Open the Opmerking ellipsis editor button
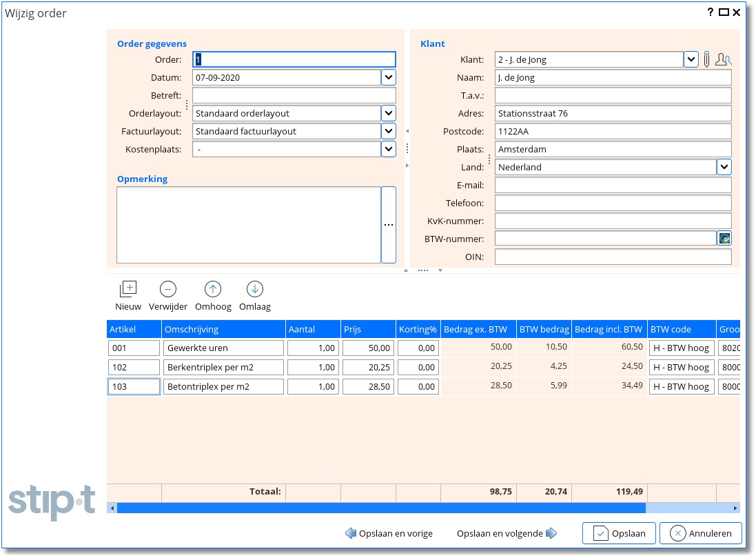The height and width of the screenshot is (558, 756). pyautogui.click(x=389, y=225)
